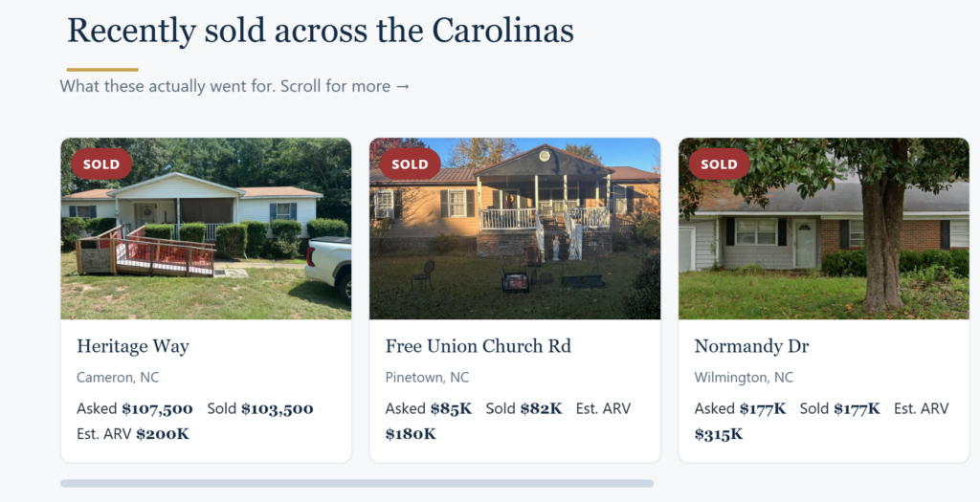The height and width of the screenshot is (502, 980).
Task: Click the SOLD badge on Free Union Church Rd
Action: click(410, 164)
